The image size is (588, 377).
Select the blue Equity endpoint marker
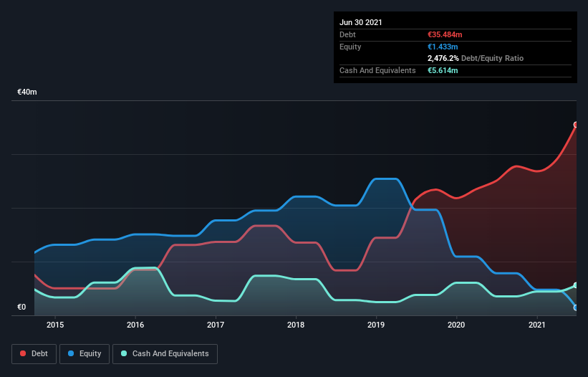(x=576, y=307)
